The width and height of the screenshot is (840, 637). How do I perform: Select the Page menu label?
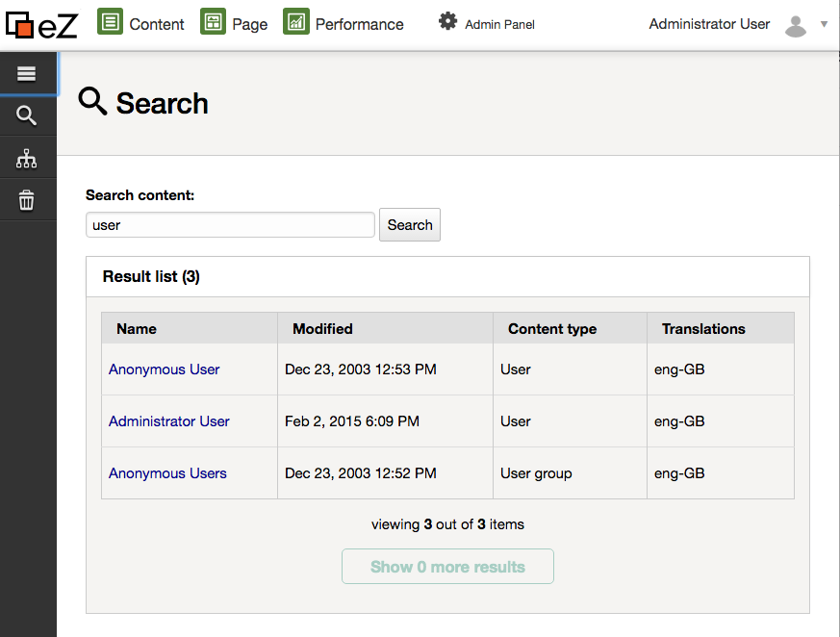[249, 25]
